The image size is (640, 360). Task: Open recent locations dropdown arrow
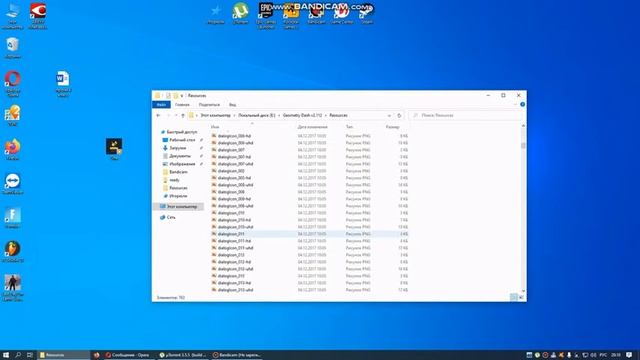(176, 116)
